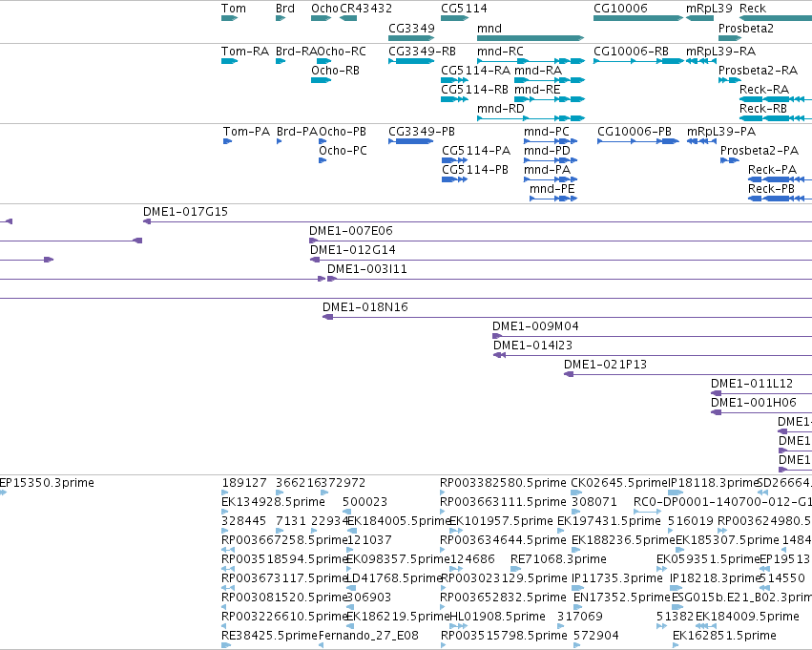Click BAC clone DME1-012G14
The image size is (812, 650).
[x=561, y=260]
